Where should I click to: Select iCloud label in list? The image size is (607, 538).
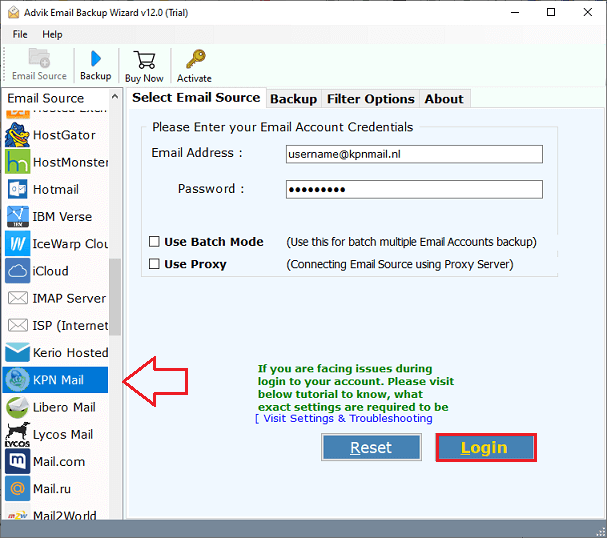point(50,271)
